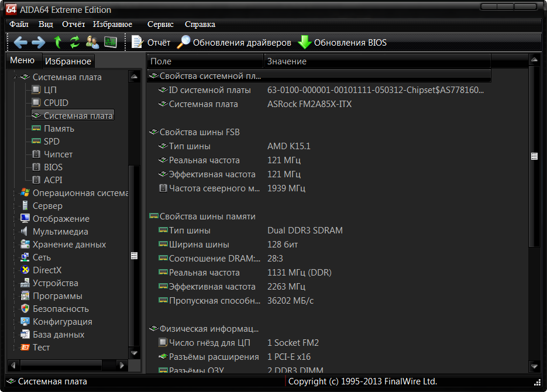547x392 pixels.
Task: Open Обновления BIOS updates
Action: [x=342, y=42]
